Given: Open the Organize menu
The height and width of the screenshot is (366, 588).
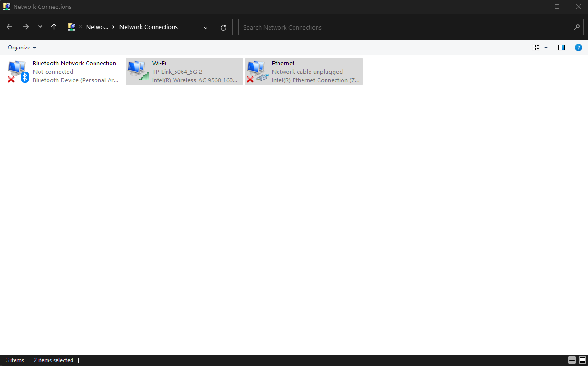Looking at the screenshot, I should [22, 48].
